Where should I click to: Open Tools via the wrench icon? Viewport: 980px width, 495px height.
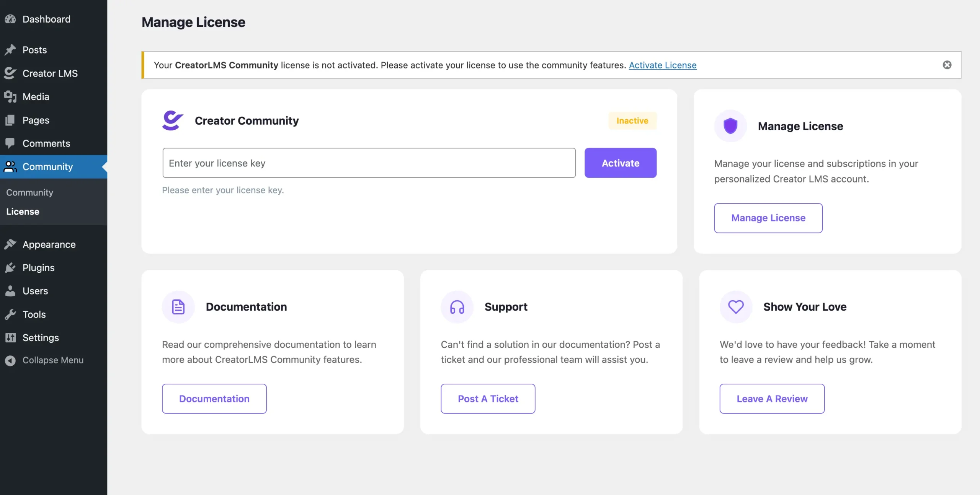click(x=10, y=314)
